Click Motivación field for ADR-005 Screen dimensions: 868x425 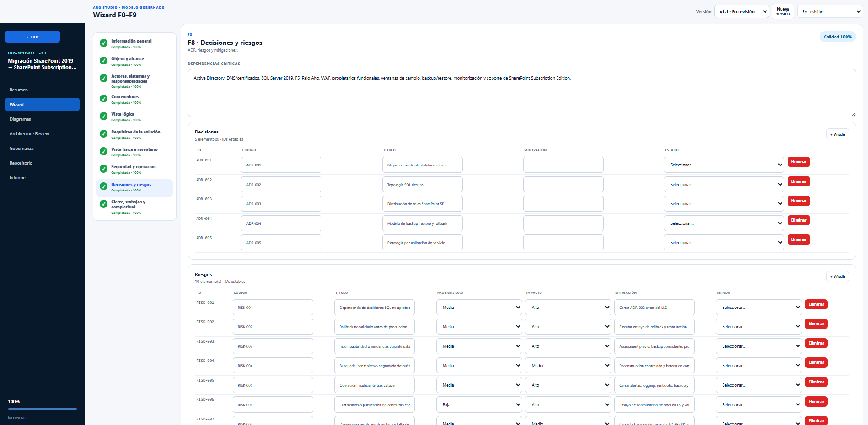click(x=563, y=243)
